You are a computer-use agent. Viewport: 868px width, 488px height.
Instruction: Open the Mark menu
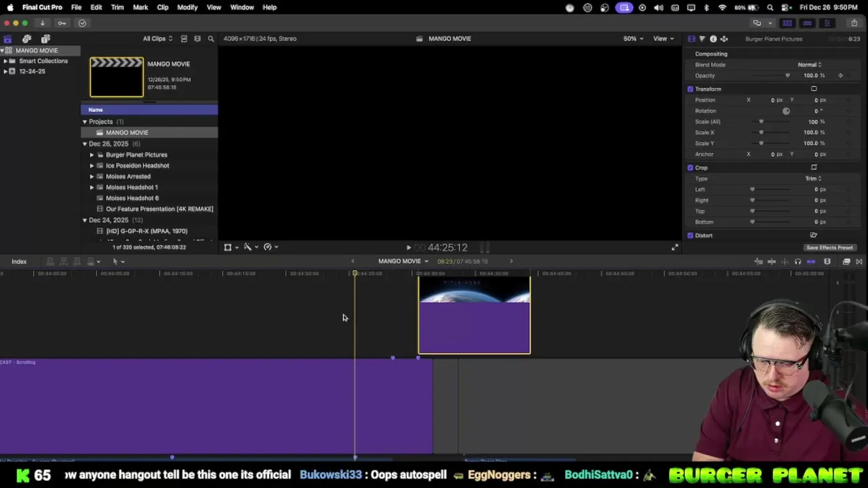(140, 7)
